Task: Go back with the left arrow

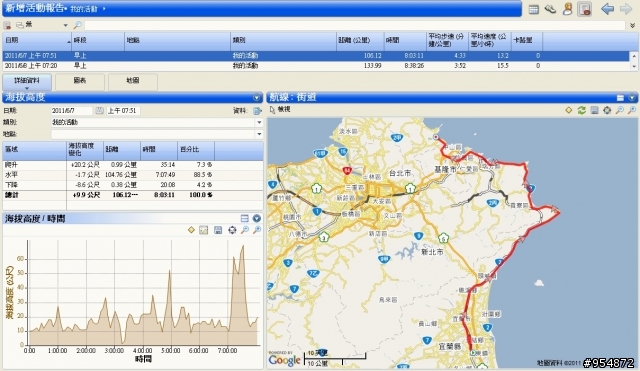Action: click(x=607, y=9)
